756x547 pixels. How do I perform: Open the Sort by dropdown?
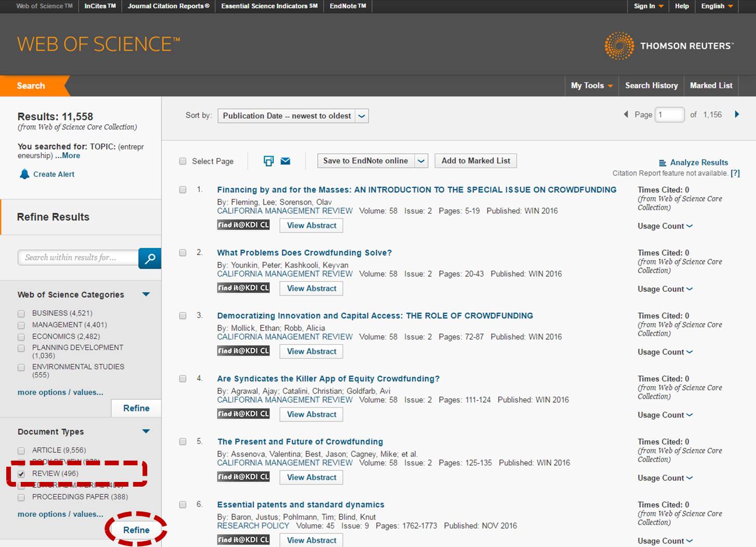pyautogui.click(x=293, y=116)
